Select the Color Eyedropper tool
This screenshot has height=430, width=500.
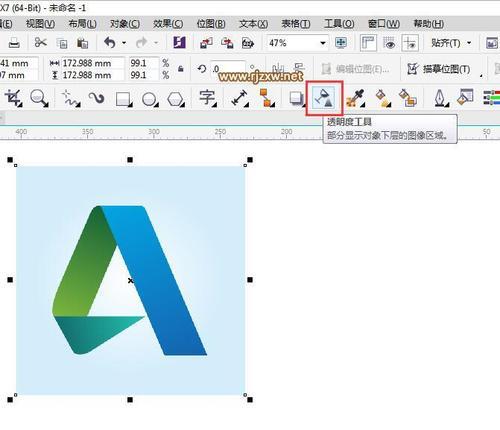coord(356,98)
